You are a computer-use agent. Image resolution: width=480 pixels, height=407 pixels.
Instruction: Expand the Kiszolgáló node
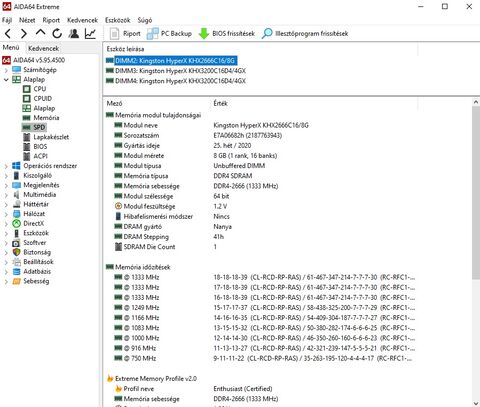click(x=6, y=176)
